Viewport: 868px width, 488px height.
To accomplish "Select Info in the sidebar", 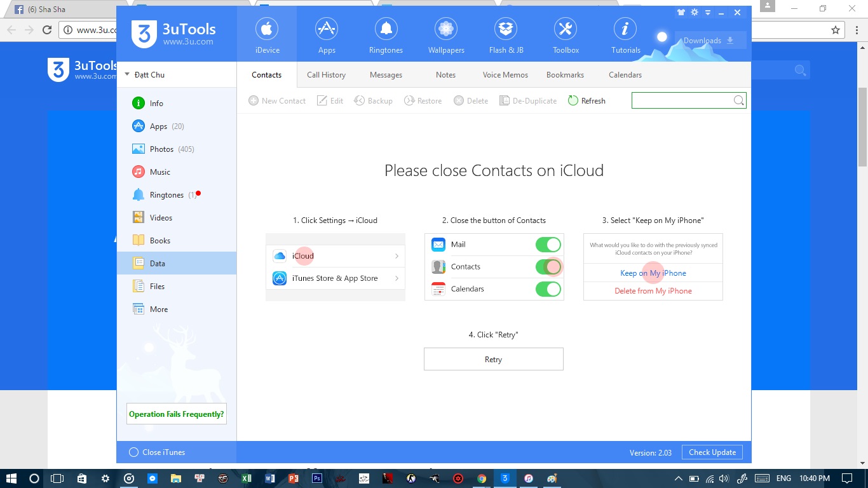I will [x=177, y=103].
